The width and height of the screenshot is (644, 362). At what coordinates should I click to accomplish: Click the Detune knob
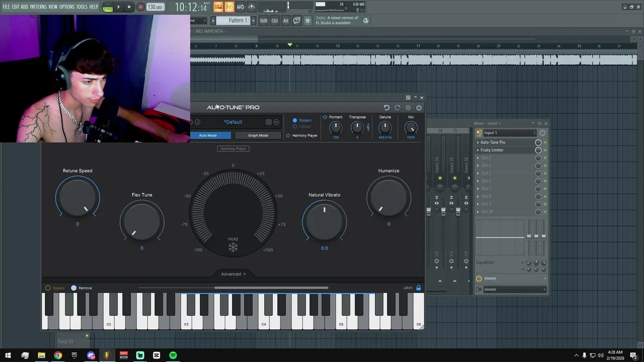coord(385,128)
